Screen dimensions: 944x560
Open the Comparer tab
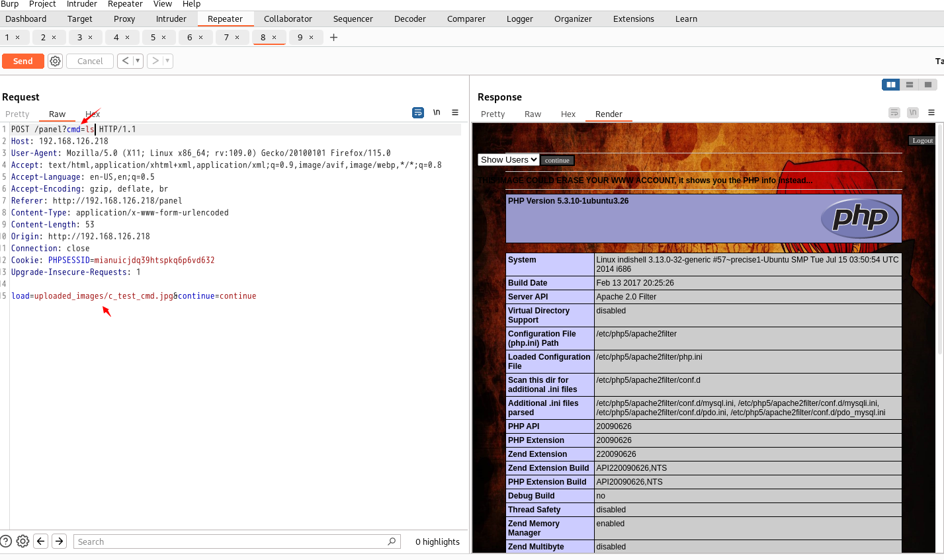466,19
